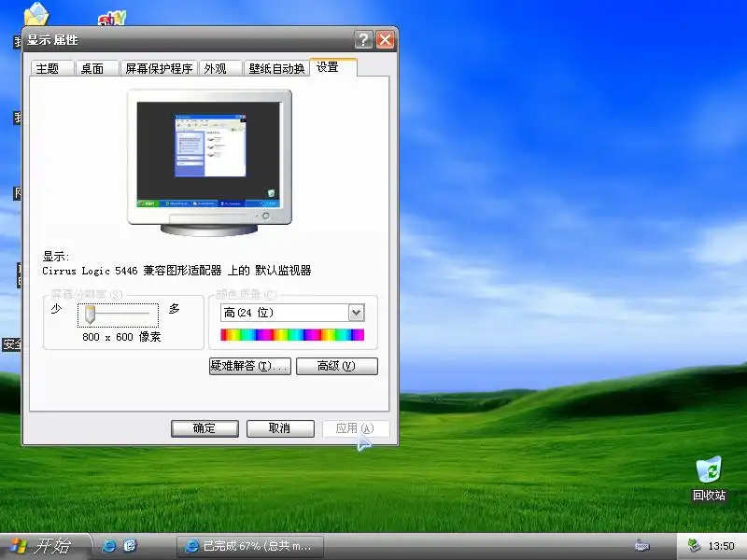
Task: Click the screen resolution slider thumb
Action: coord(90,315)
